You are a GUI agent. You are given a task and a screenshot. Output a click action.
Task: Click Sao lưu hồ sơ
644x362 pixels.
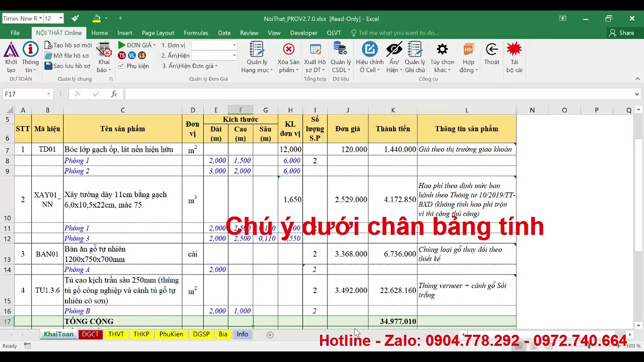68,66
